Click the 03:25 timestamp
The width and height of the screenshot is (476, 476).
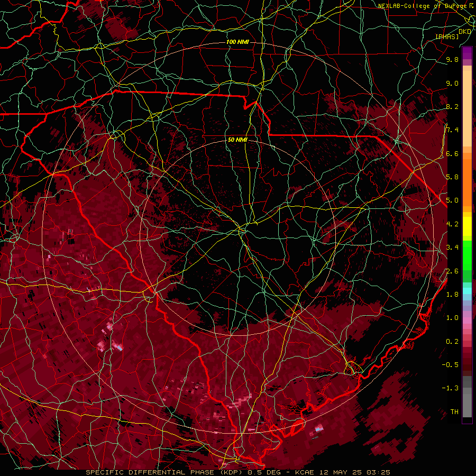(378, 472)
